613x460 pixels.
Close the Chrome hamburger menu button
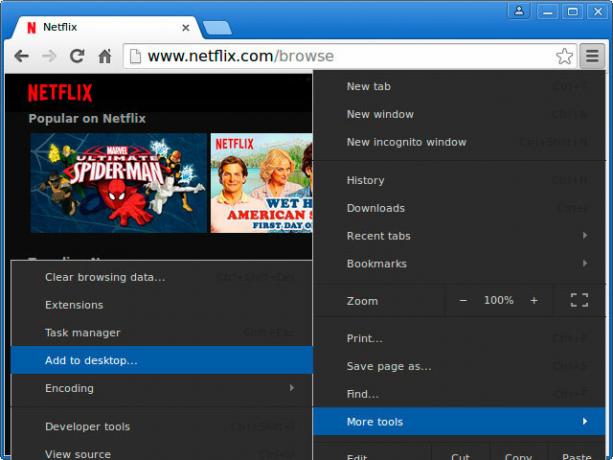pos(592,56)
